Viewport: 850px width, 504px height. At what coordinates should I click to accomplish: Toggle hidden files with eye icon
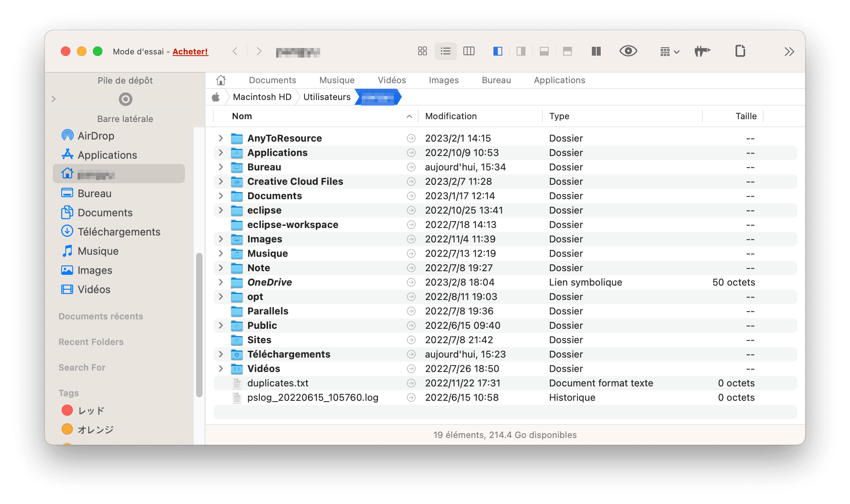pos(628,51)
